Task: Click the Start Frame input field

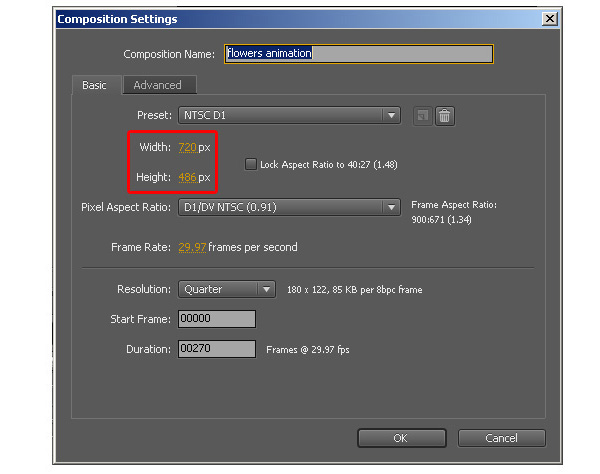Action: 217,319
